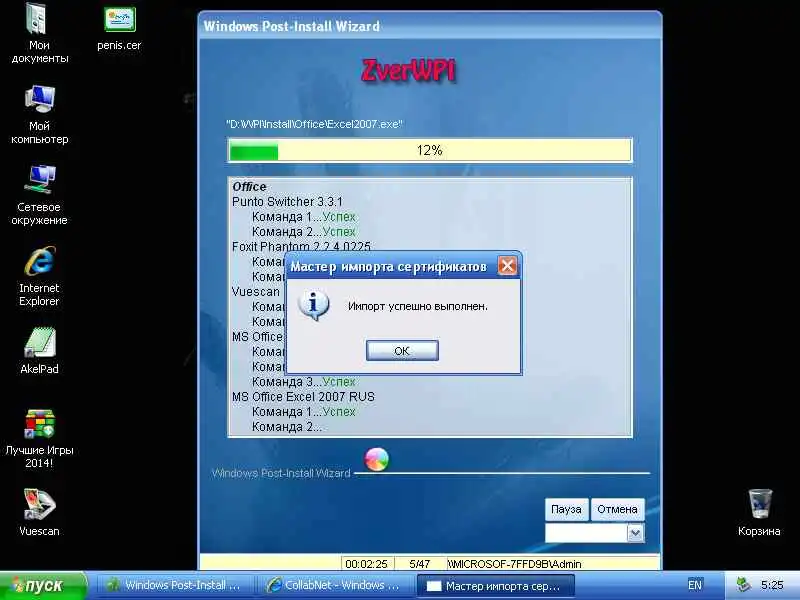
Task: Switch to Мастер импорта сертификатов taskbar item
Action: tap(495, 586)
